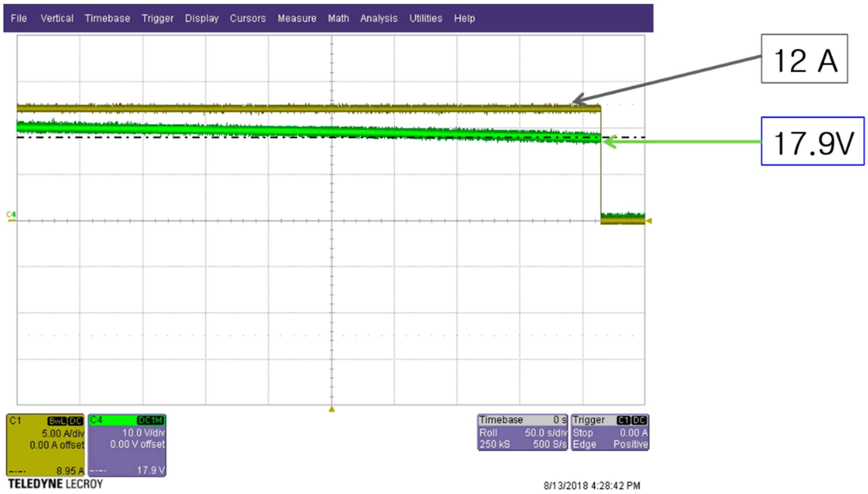Open the Help menu
The image size is (868, 494).
pyautogui.click(x=464, y=18)
